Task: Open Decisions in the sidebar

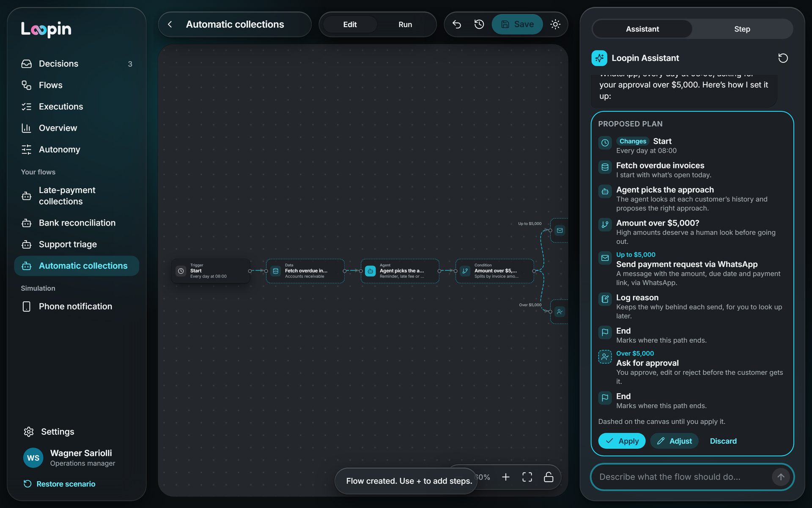Action: tap(77, 63)
